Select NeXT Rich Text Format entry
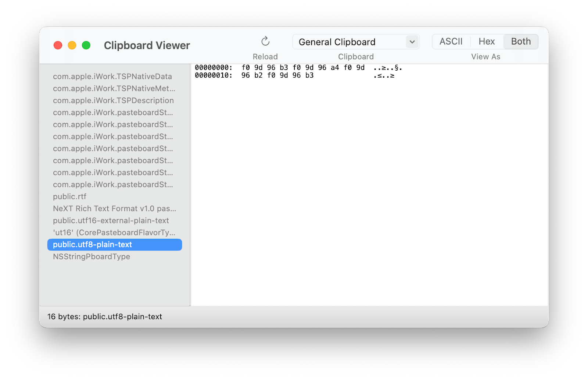 coord(115,208)
